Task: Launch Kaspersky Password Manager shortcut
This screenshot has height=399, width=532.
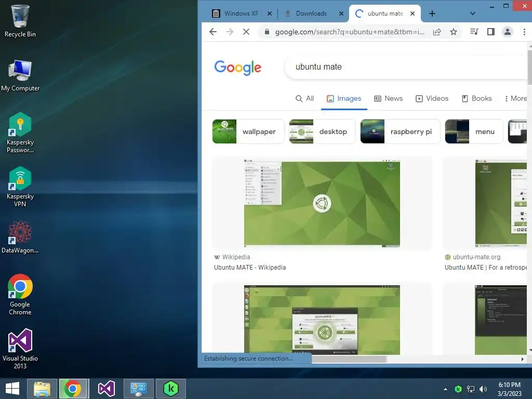Action: (x=20, y=132)
